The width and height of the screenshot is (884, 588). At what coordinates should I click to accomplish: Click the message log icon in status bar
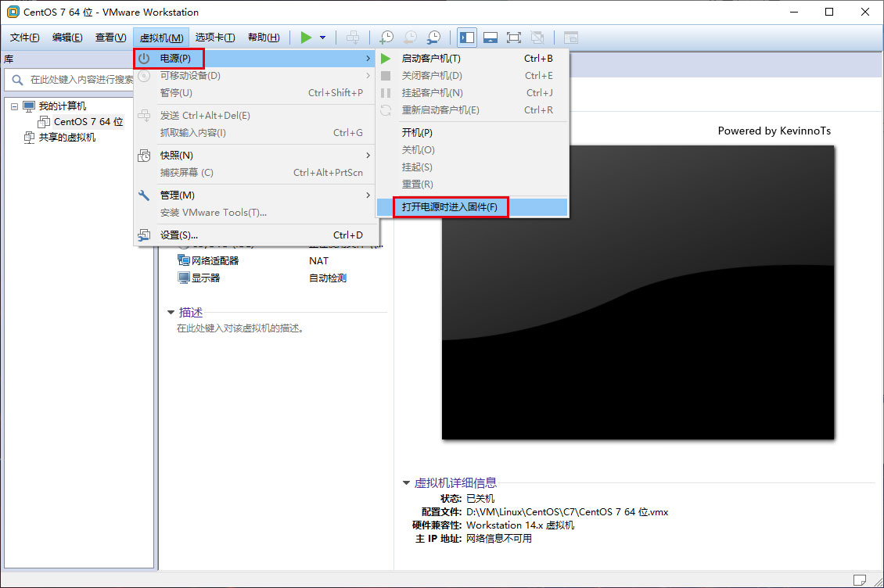tap(860, 579)
